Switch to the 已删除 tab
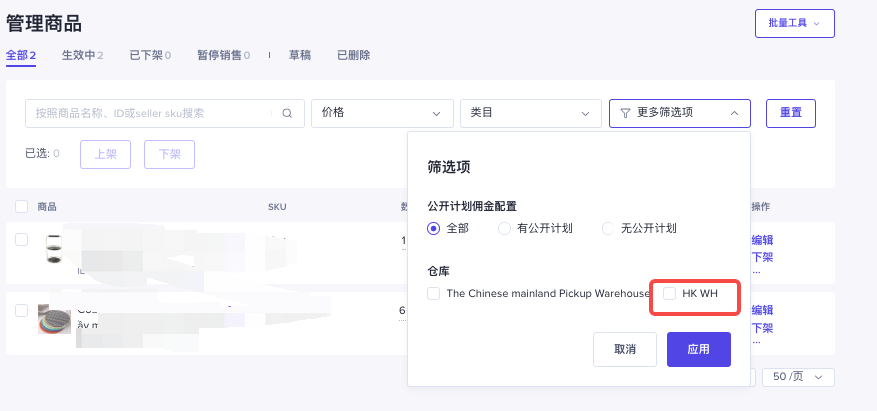This screenshot has height=411, width=877. pos(353,55)
